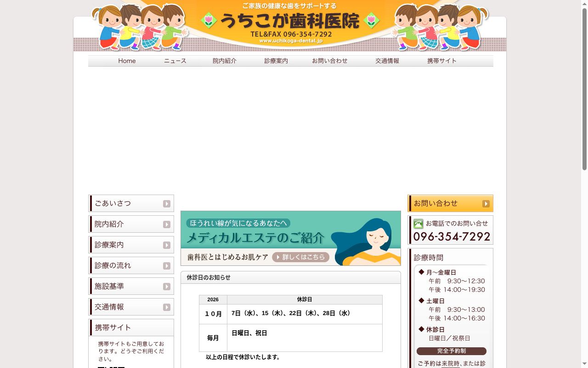The width and height of the screenshot is (588, 368).
Task: Click the 月〜金曜日 hours heading
Action: tap(441, 272)
